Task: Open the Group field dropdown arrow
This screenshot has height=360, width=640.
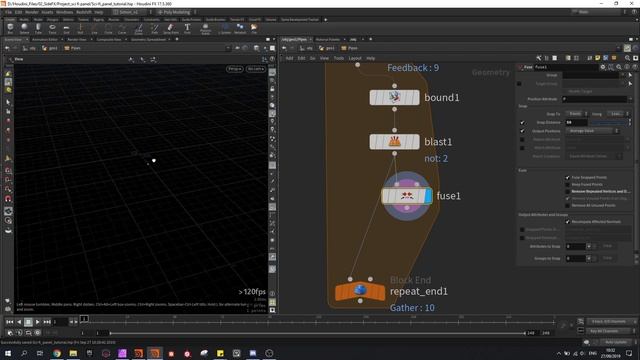Action: (623, 75)
